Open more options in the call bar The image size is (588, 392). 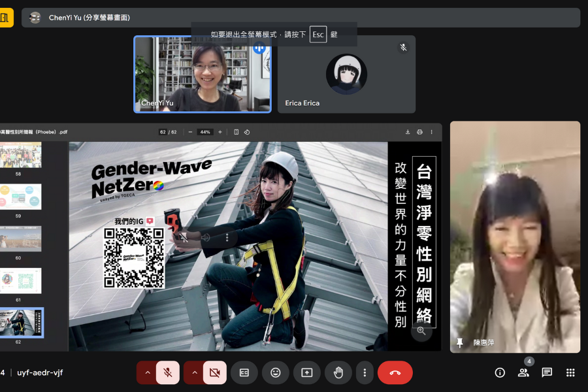click(x=365, y=372)
